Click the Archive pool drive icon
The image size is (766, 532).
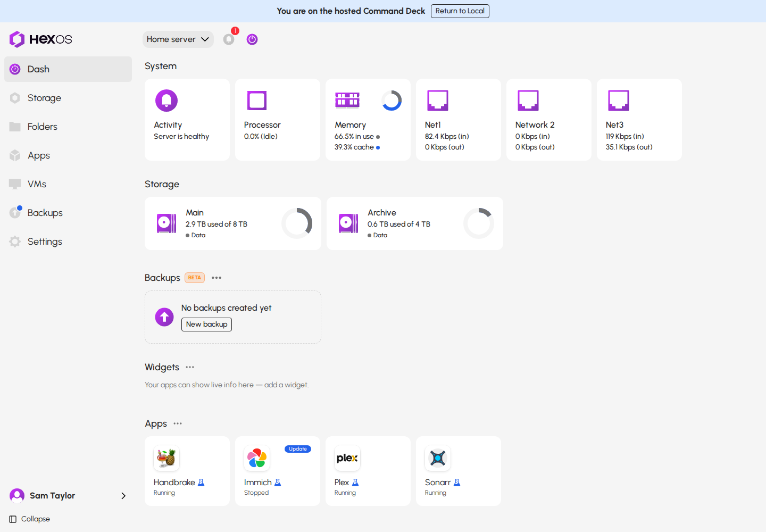coord(348,223)
